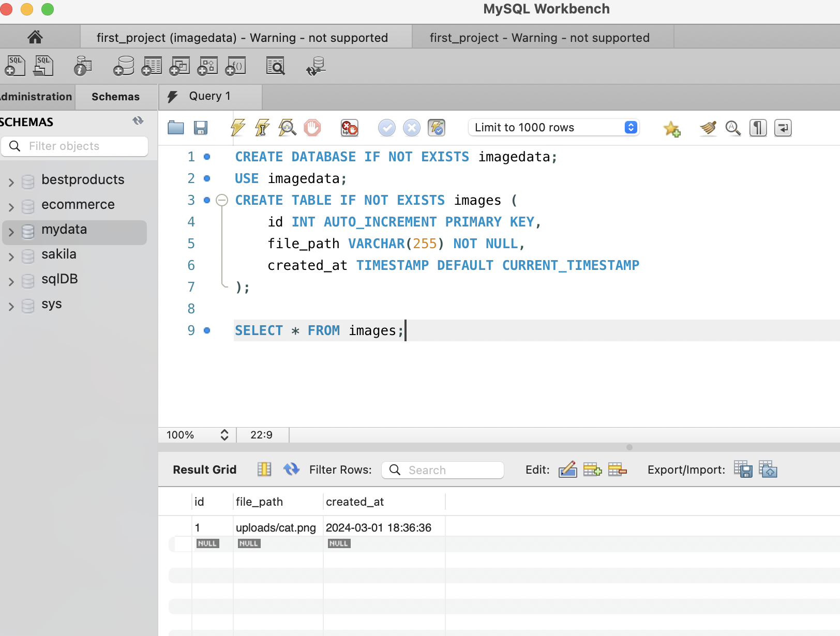Select the Result Grid label
840x636 pixels.
(x=205, y=470)
